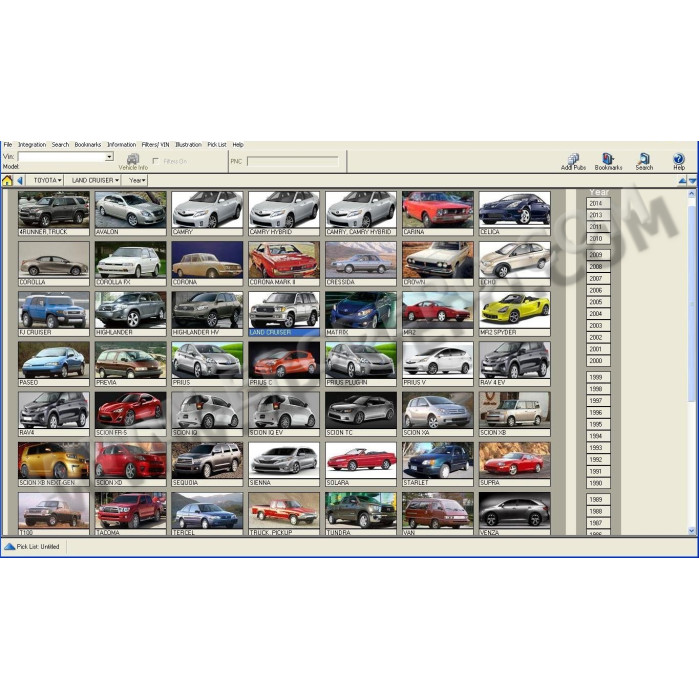Select the PRIUS C thumbnail

pyautogui.click(x=284, y=364)
